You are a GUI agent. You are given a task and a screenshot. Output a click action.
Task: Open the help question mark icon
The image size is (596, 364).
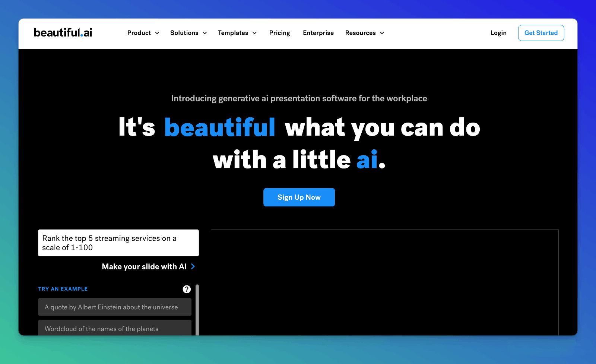pos(187,289)
